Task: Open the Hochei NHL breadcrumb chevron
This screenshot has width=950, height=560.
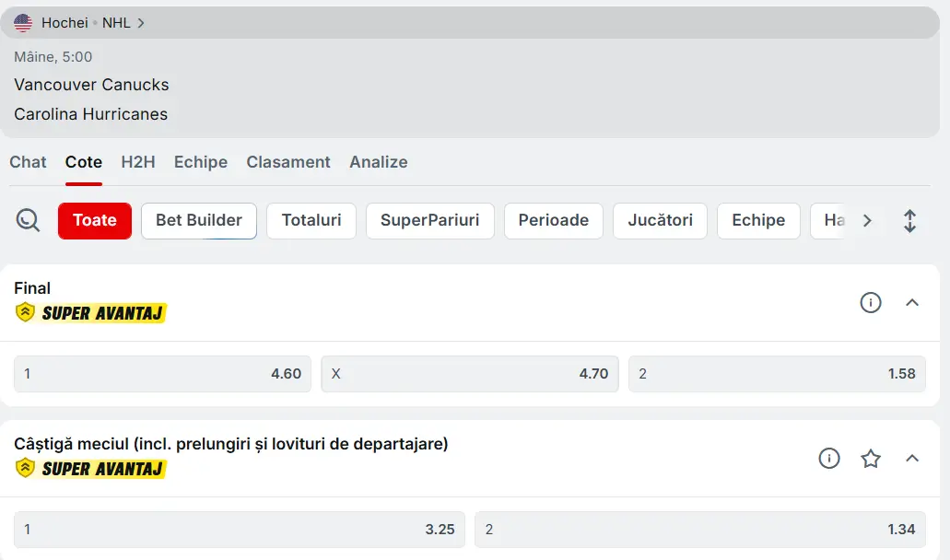Action: tap(141, 23)
